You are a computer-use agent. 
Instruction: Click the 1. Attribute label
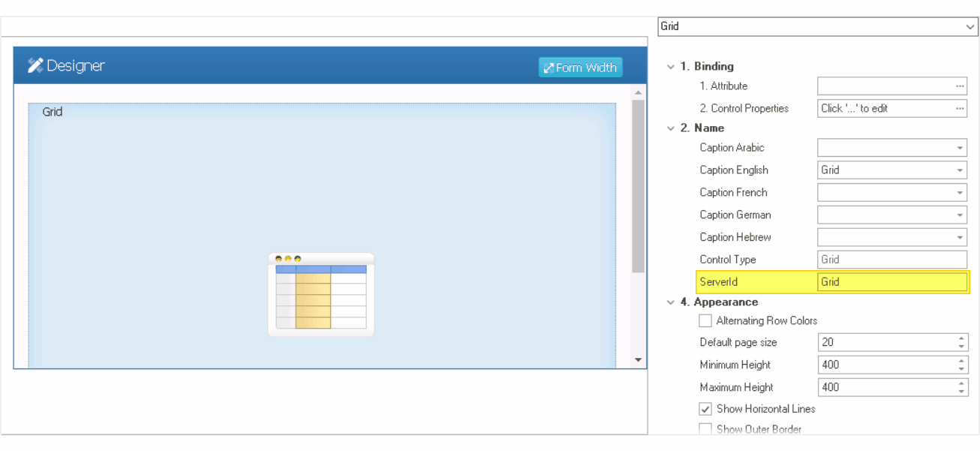tap(723, 86)
